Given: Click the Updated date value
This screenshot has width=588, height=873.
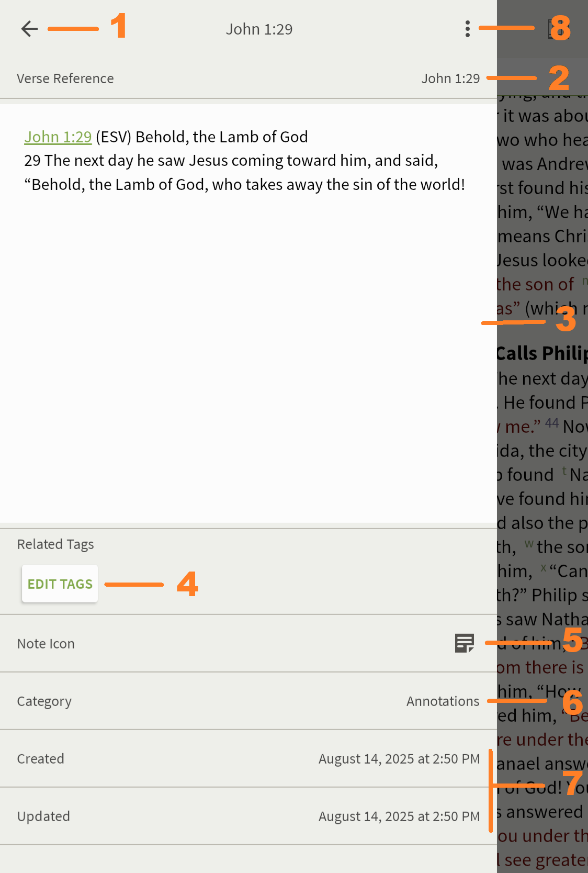Looking at the screenshot, I should tap(399, 816).
